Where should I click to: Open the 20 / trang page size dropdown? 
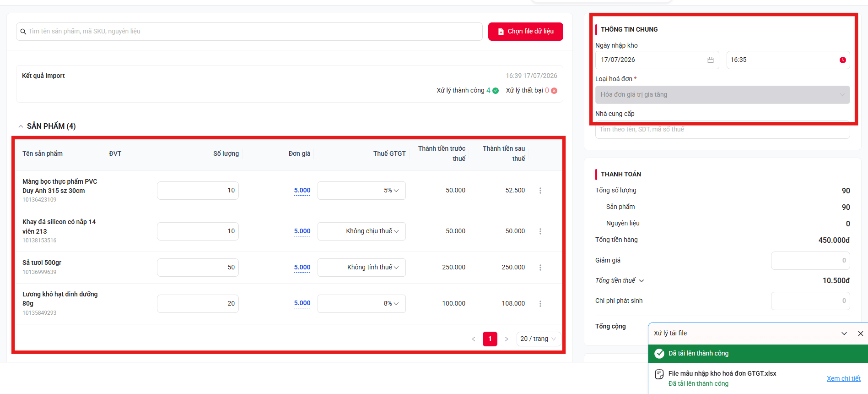click(x=539, y=339)
